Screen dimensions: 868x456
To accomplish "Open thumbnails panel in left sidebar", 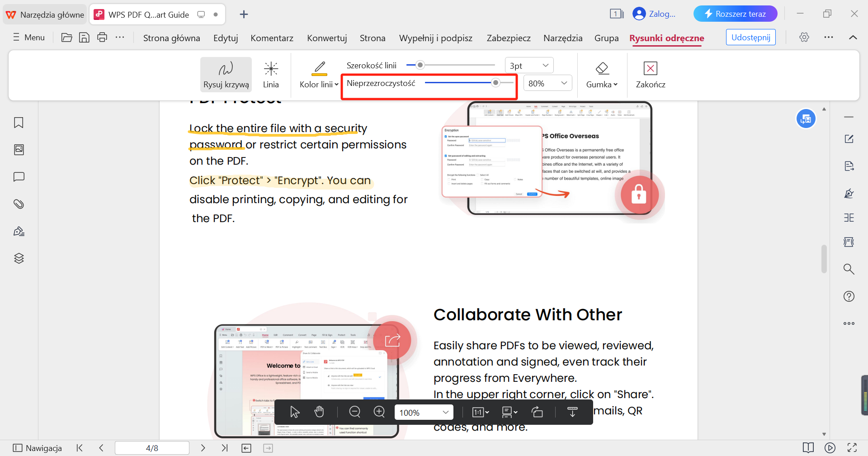I will [19, 150].
